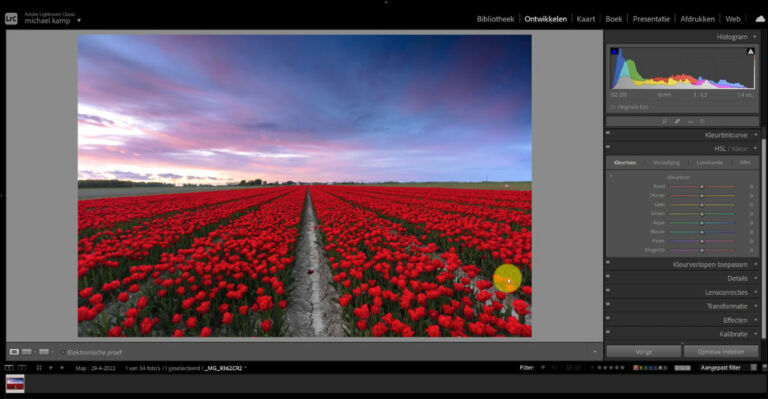
Task: Toggle the Kalibratie panel switch
Action: pyautogui.click(x=608, y=332)
